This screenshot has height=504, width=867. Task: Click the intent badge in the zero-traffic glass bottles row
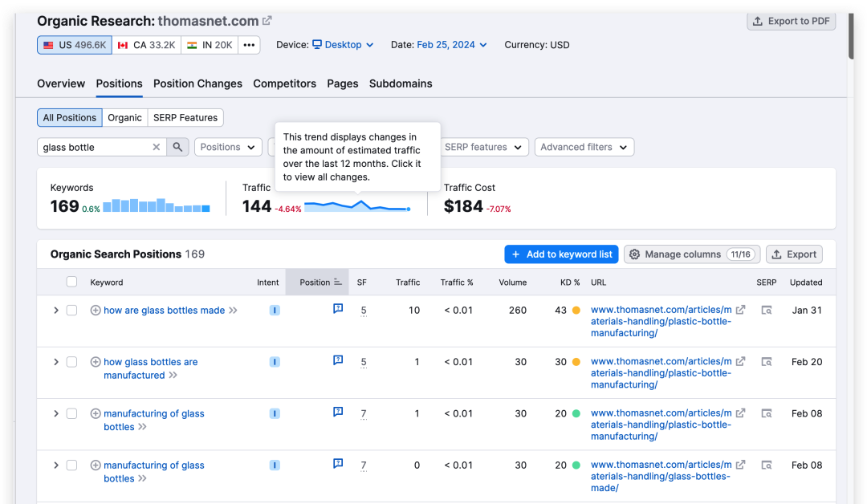coord(275,465)
